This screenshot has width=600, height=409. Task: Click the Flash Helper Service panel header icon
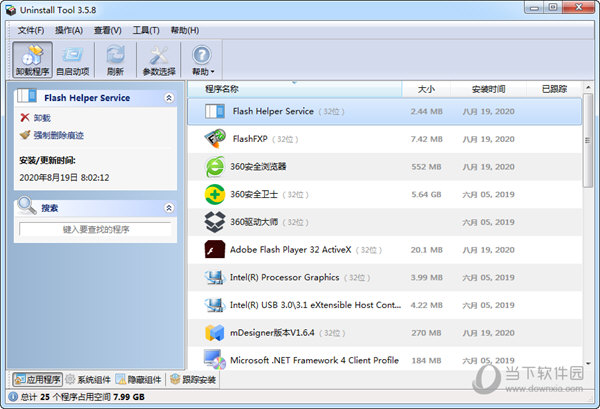tap(27, 96)
